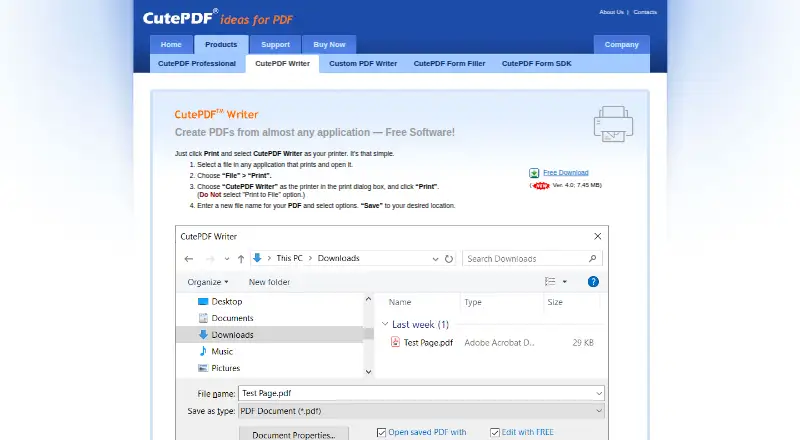Viewport: 800px width, 440px height.
Task: Click the search magnifier icon
Action: [x=592, y=259]
